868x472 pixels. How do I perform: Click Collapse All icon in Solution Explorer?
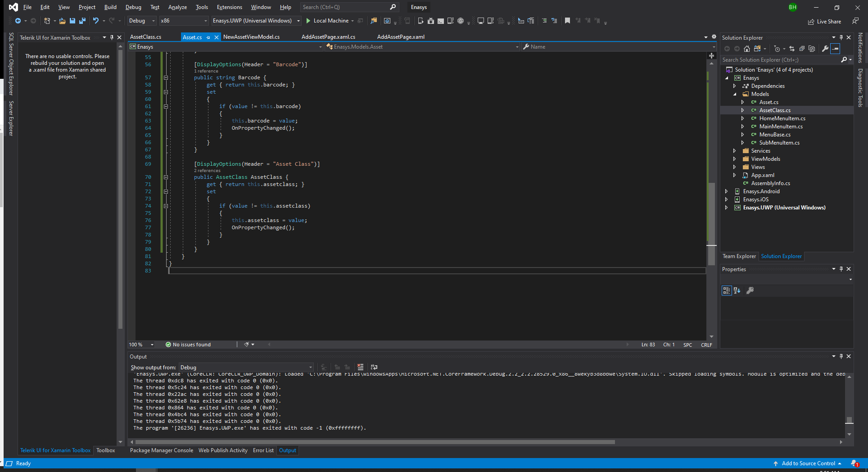[802, 49]
